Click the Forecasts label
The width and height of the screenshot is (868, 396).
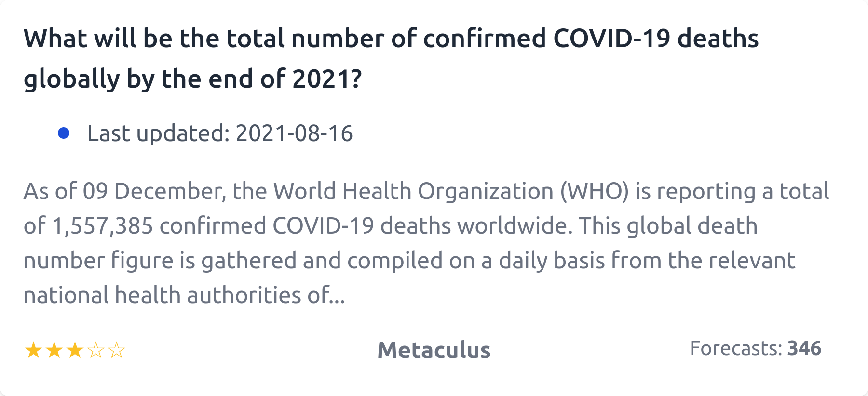[735, 348]
